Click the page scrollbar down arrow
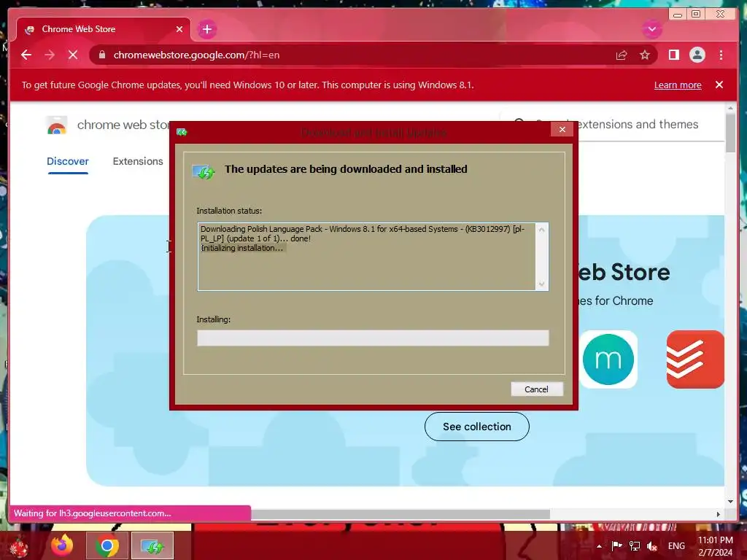Image resolution: width=747 pixels, height=560 pixels. (731, 502)
